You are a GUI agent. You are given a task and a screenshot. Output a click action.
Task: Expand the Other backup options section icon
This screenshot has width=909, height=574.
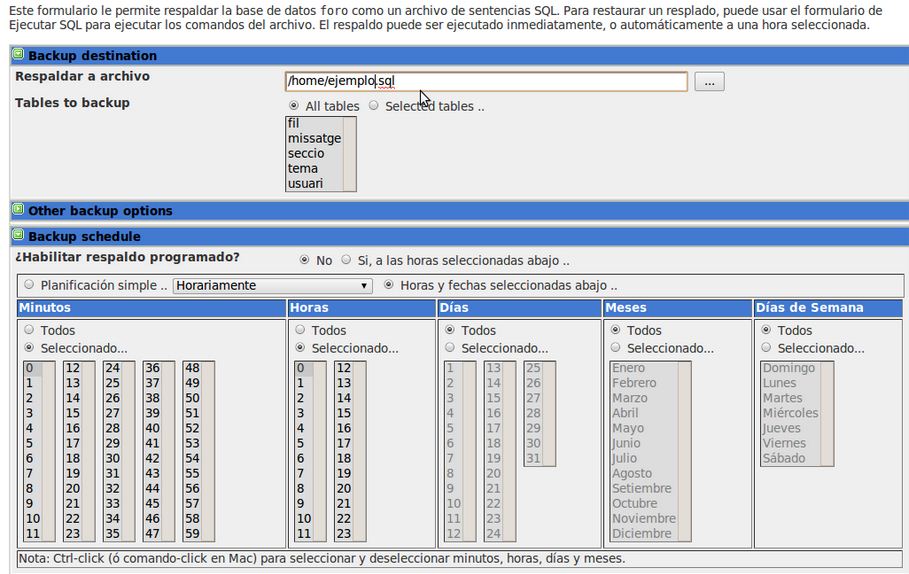[18, 211]
